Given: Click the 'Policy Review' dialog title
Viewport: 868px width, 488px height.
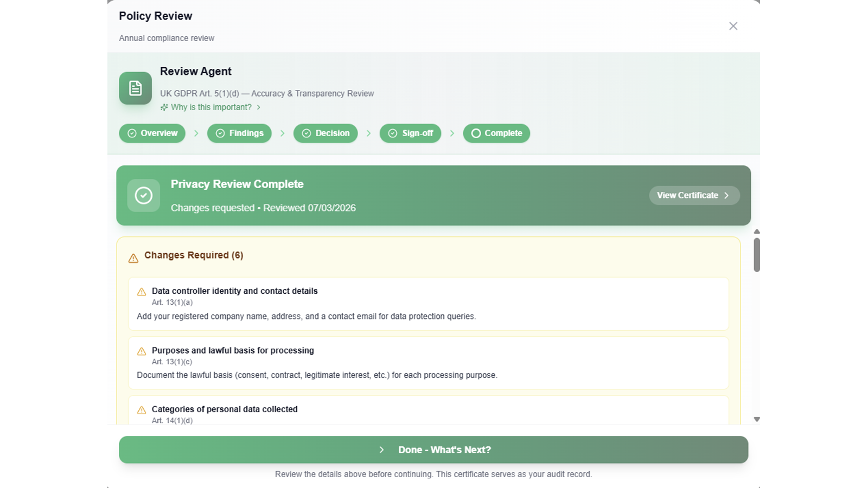Looking at the screenshot, I should tap(156, 16).
